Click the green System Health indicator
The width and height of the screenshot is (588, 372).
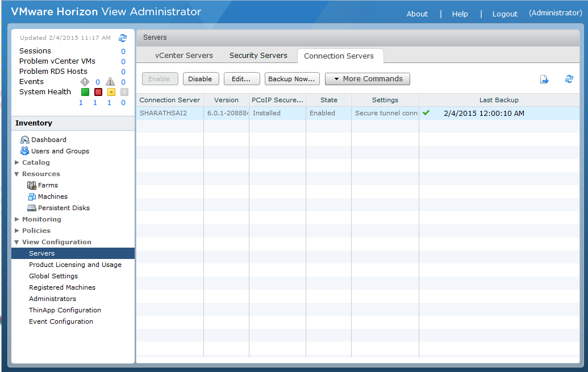click(85, 91)
